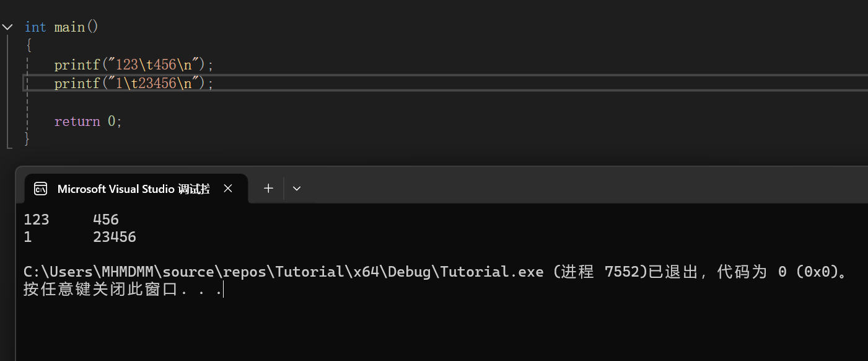The image size is (868, 361).
Task: Click the console output line 123 456
Action: click(x=71, y=220)
